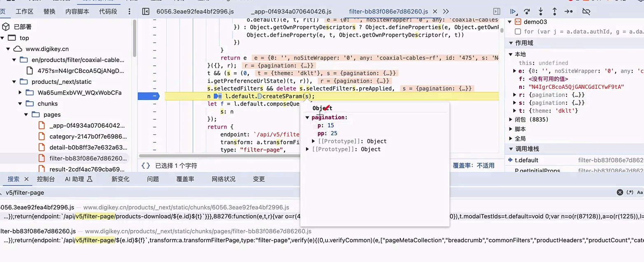The image size is (644, 262).
Task: Open the _app-0f4934a070640426.js tab
Action: click(x=291, y=12)
